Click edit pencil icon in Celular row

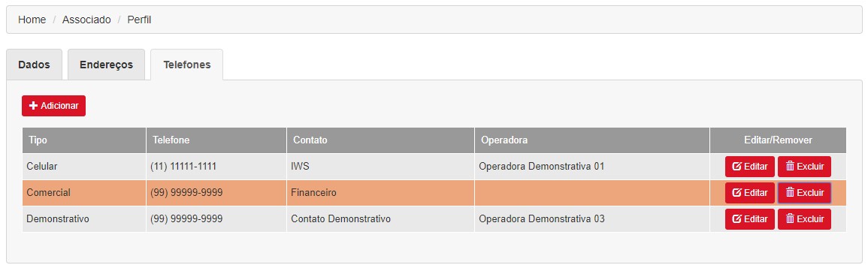click(736, 167)
